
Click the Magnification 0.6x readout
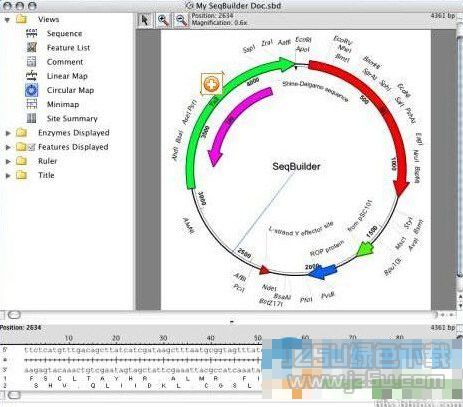(x=220, y=23)
